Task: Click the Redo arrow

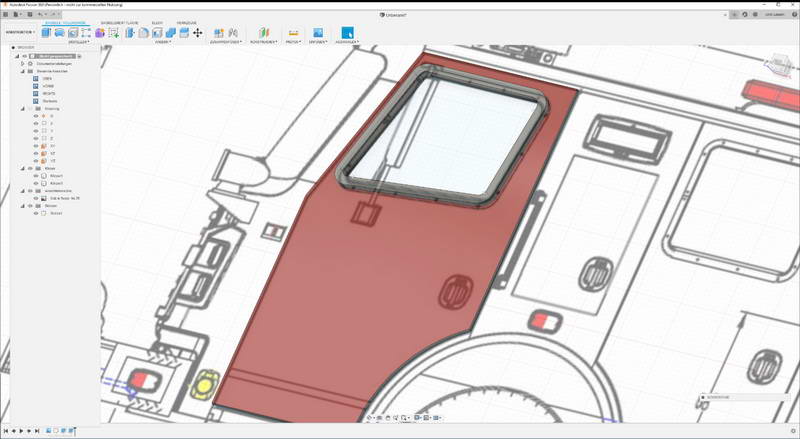Action: (53, 15)
